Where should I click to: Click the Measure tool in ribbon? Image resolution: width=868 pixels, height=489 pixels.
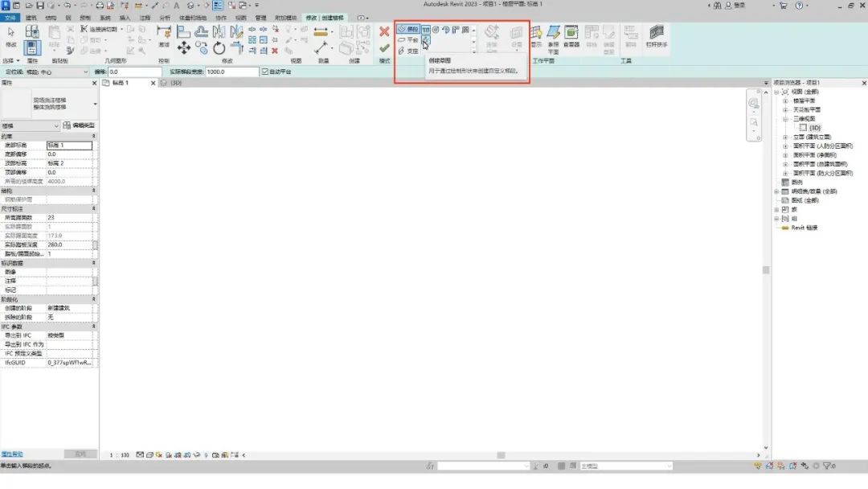point(321,32)
